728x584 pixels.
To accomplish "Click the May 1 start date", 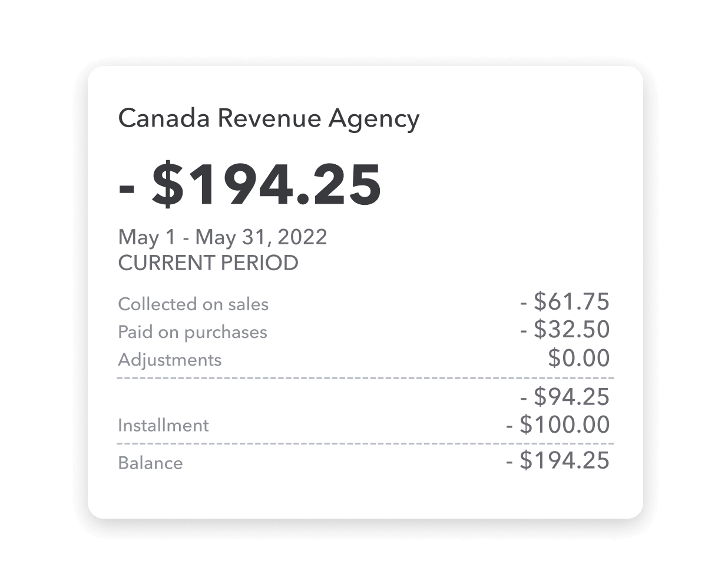I will (x=147, y=237).
